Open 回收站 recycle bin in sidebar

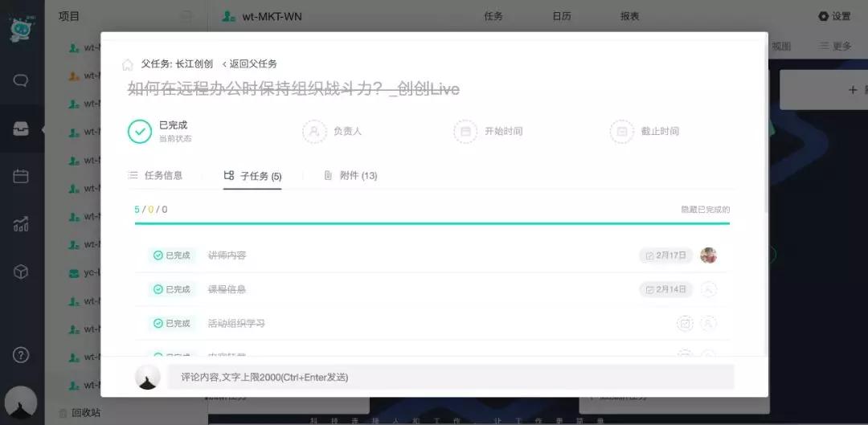click(x=80, y=412)
